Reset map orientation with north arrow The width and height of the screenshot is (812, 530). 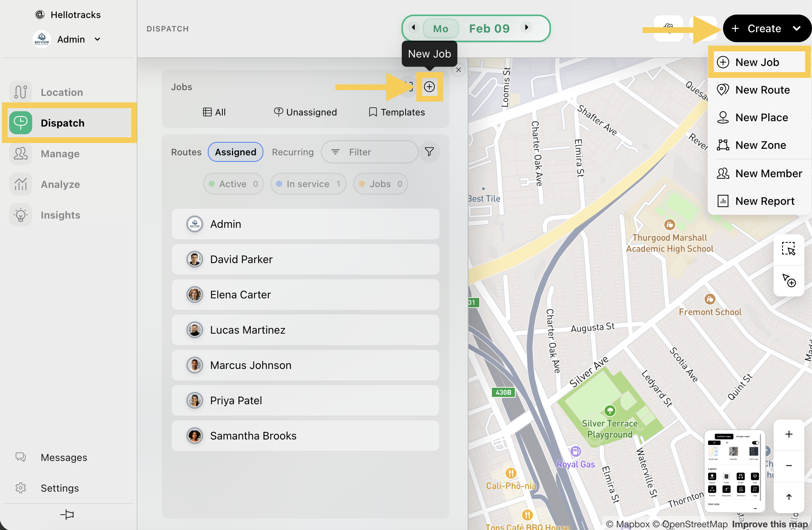click(x=788, y=497)
